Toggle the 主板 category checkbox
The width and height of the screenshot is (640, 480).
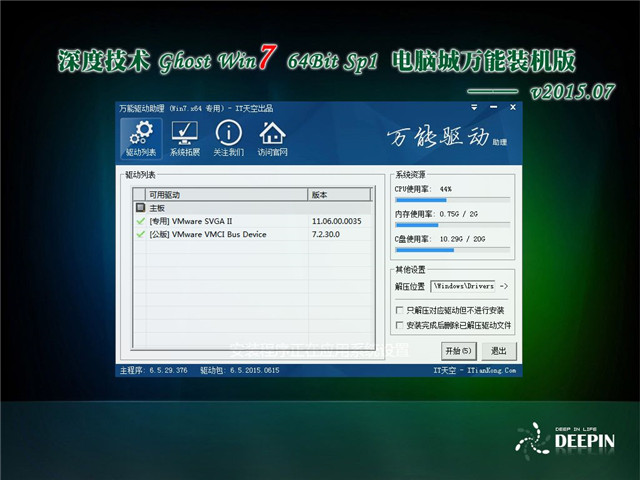coord(140,208)
